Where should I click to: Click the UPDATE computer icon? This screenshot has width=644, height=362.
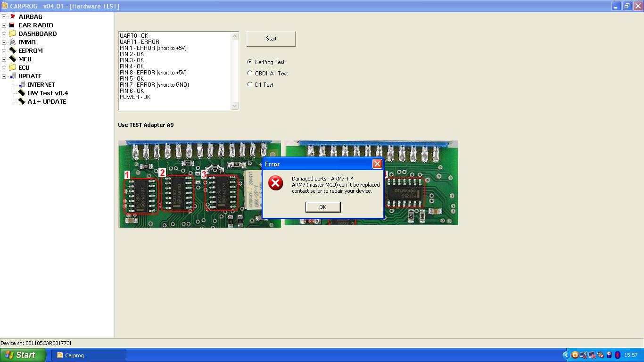coord(13,76)
